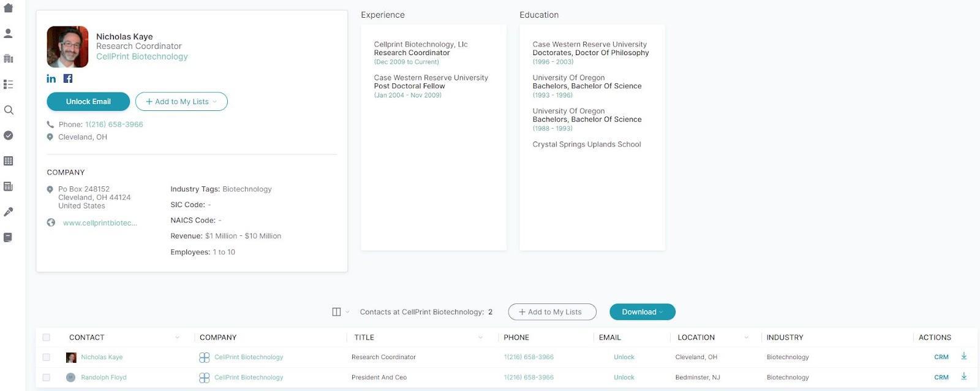
Task: Open the person icon in the sidebar
Action: click(x=9, y=33)
